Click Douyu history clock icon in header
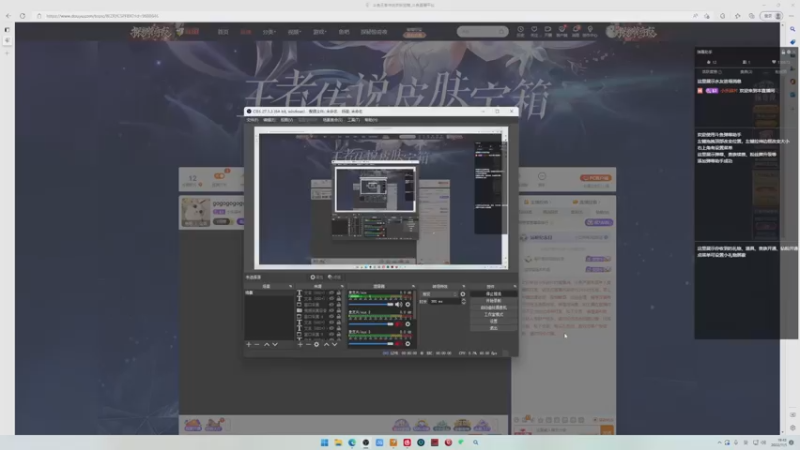 pos(520,30)
